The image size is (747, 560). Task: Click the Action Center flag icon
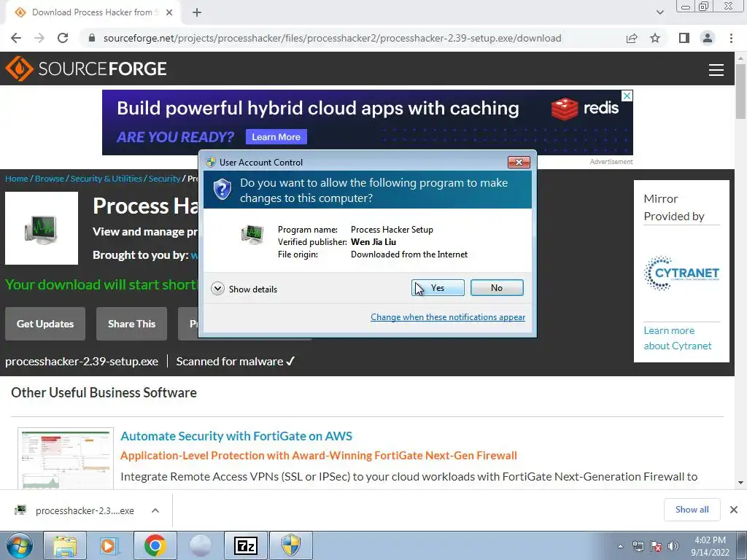pyautogui.click(x=656, y=546)
